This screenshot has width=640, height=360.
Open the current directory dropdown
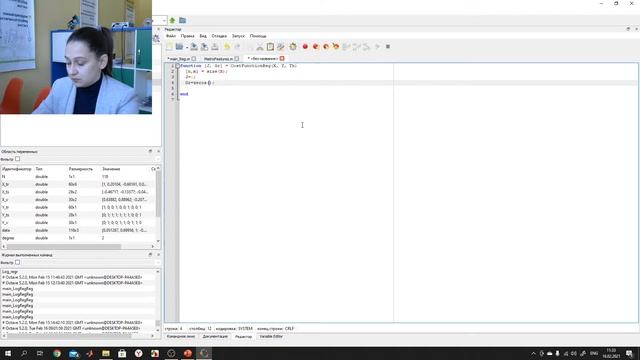point(164,20)
